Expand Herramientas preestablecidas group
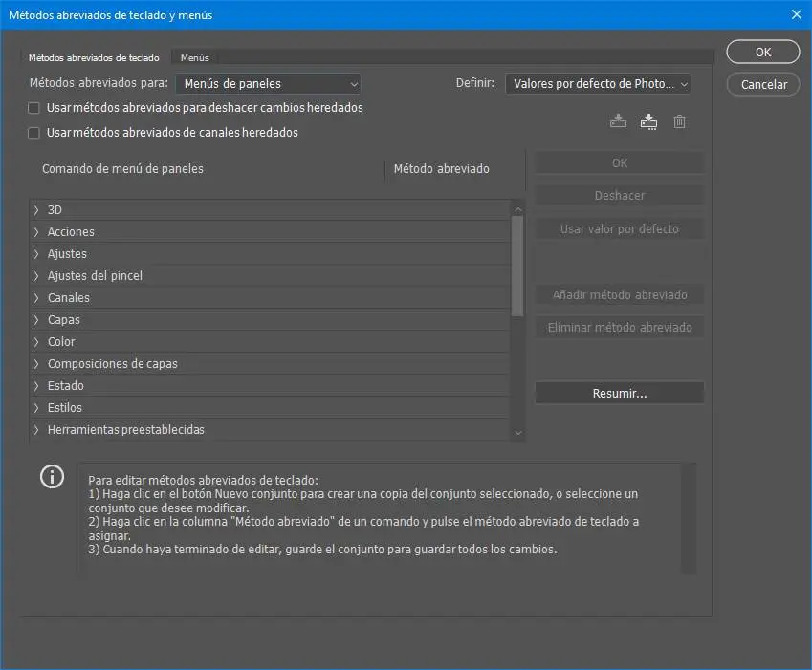This screenshot has height=670, width=812. point(36,430)
